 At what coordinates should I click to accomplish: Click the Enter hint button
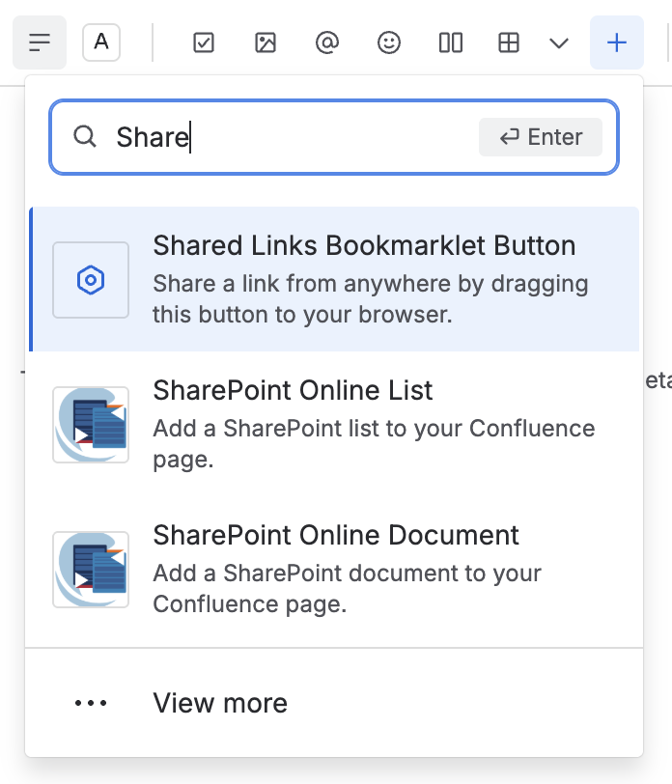[x=541, y=137]
